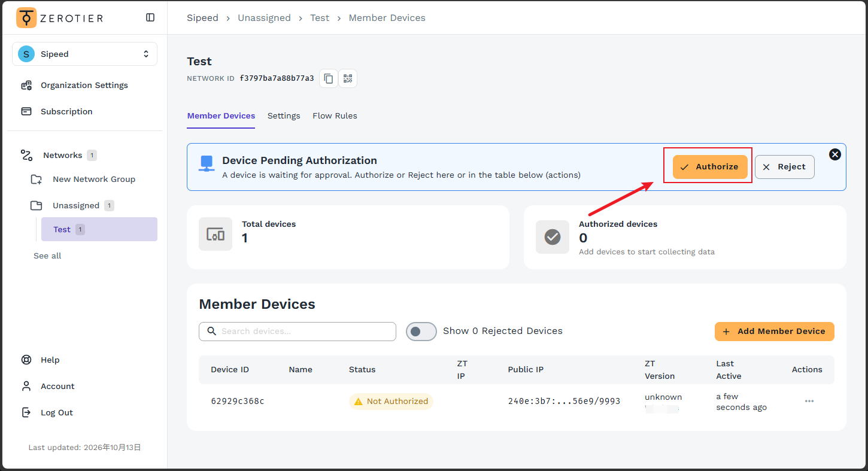
Task: Click device ID 62929c368c
Action: [x=238, y=402]
